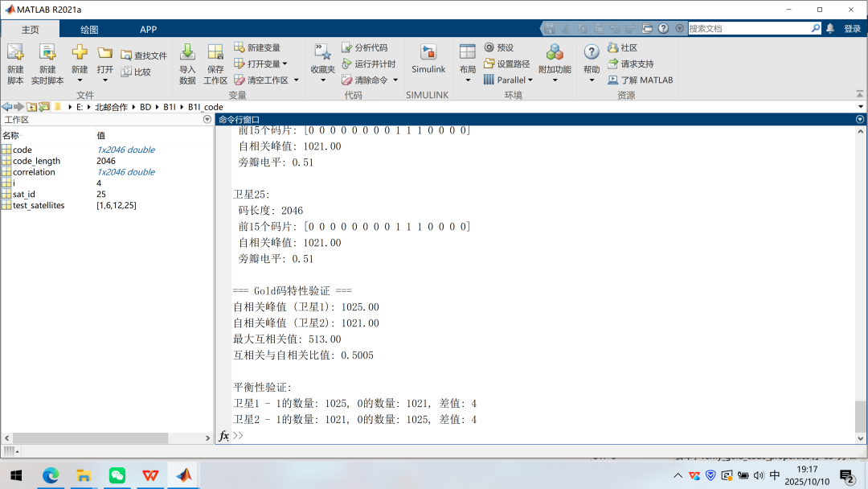Click 请求支持 request support
The image size is (868, 489).
click(x=631, y=64)
